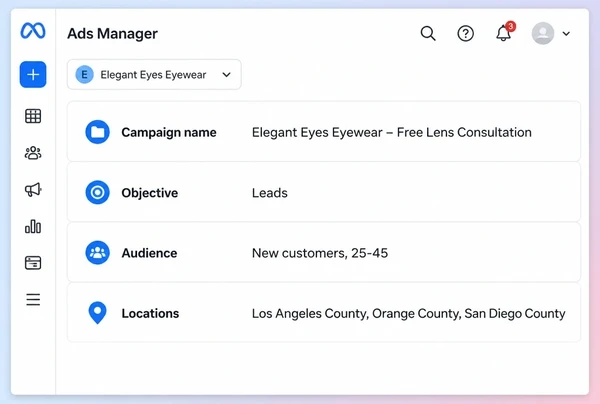Click the profile avatar picture
The width and height of the screenshot is (600, 404).
tap(543, 33)
